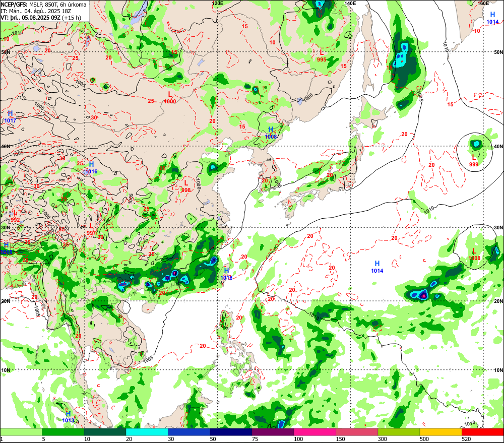Screen dimensions: 504x443
Task: Click the 160E longitude label
Action: (x=483, y=3)
